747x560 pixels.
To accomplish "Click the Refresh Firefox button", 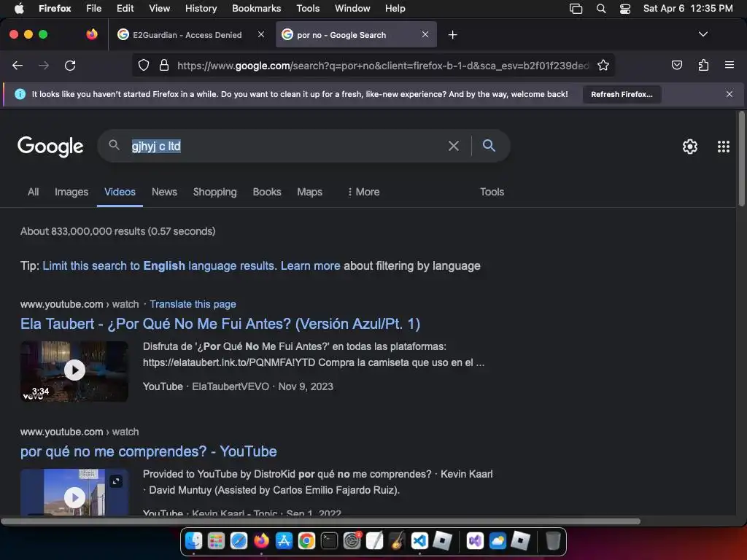I will coord(622,94).
